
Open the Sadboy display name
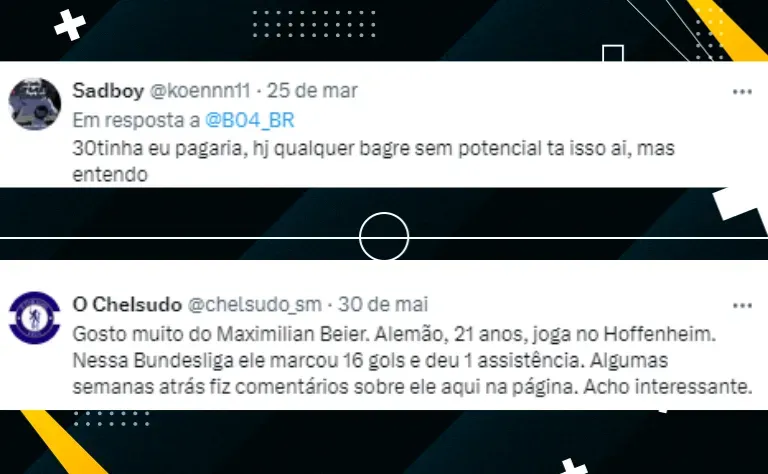click(x=108, y=91)
